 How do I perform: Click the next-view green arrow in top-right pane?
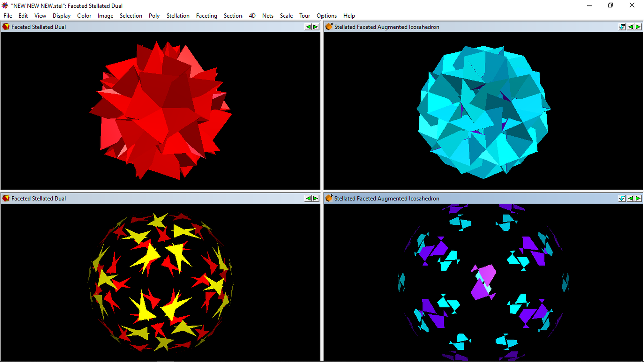tap(638, 27)
